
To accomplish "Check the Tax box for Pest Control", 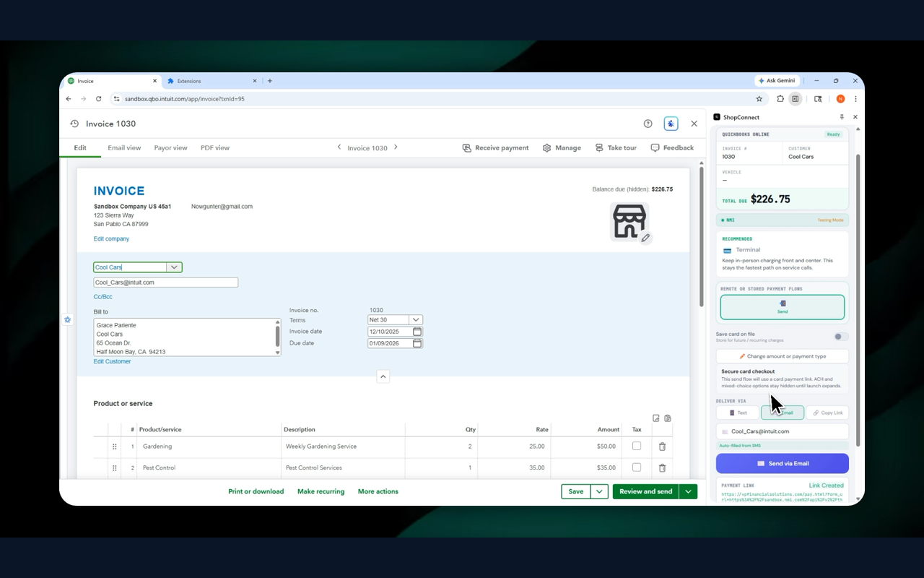I will click(x=636, y=467).
